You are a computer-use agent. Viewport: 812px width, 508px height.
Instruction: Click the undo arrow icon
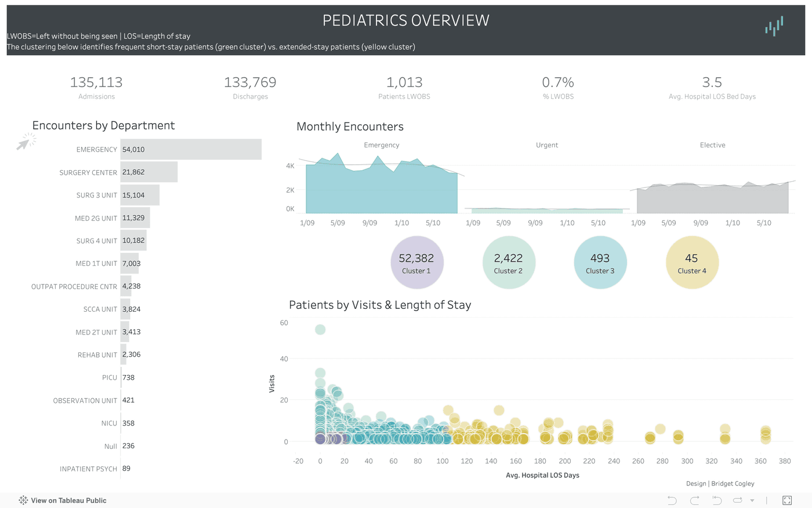(672, 500)
